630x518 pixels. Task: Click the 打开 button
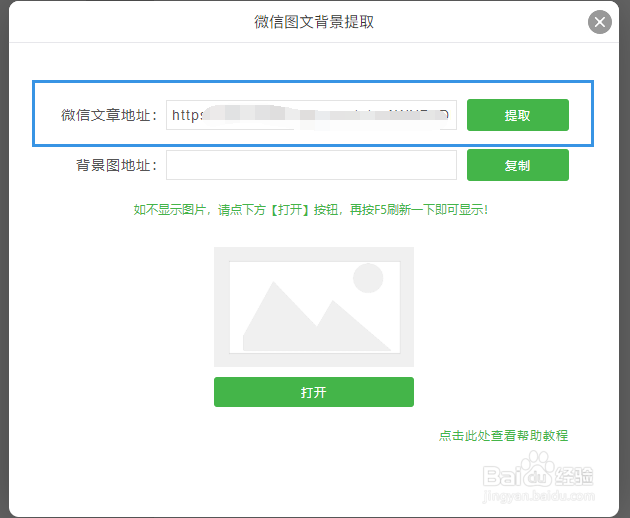click(x=314, y=392)
